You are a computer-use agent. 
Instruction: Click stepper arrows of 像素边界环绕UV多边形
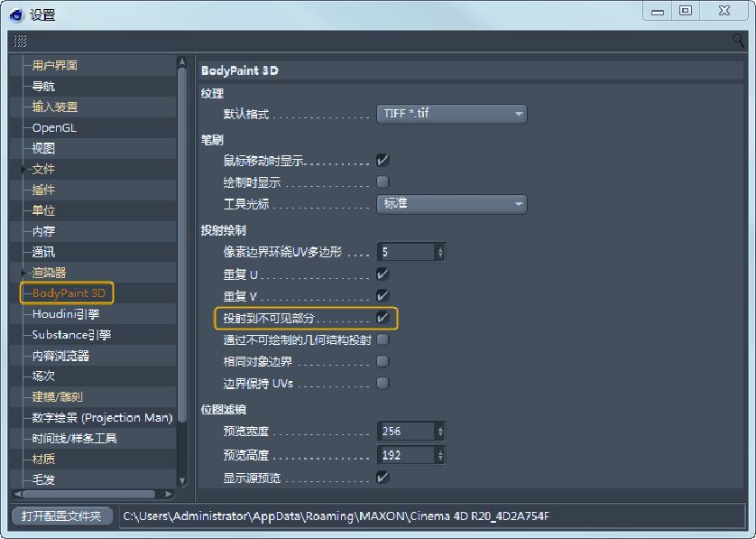coord(439,252)
